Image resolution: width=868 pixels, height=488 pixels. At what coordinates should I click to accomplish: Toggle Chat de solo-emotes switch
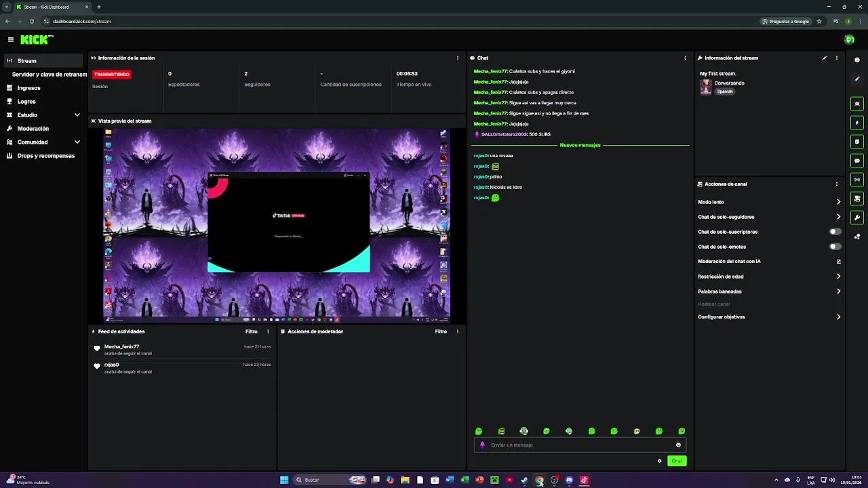point(835,247)
